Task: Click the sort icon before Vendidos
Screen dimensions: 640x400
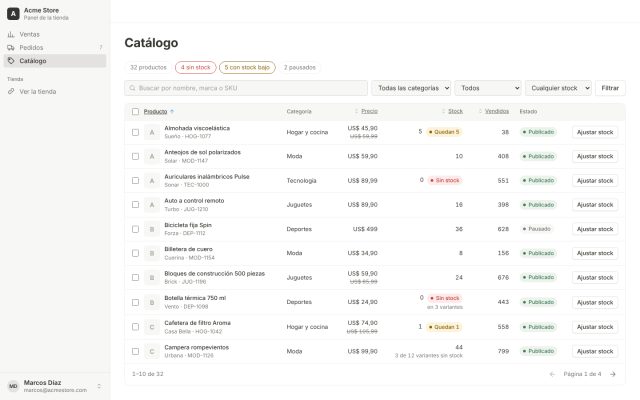Action: coord(480,111)
